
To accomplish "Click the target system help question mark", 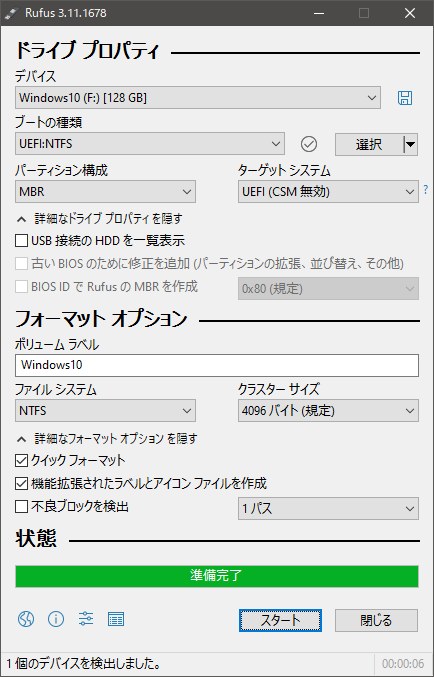I will click(x=426, y=189).
